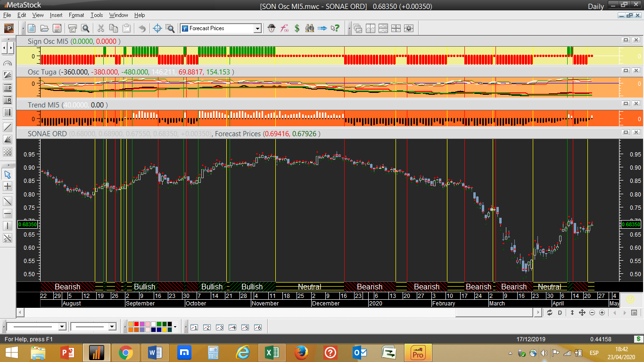Open the Indicator Builder f(x) icon
This screenshot has width=644, height=362.
point(284,28)
